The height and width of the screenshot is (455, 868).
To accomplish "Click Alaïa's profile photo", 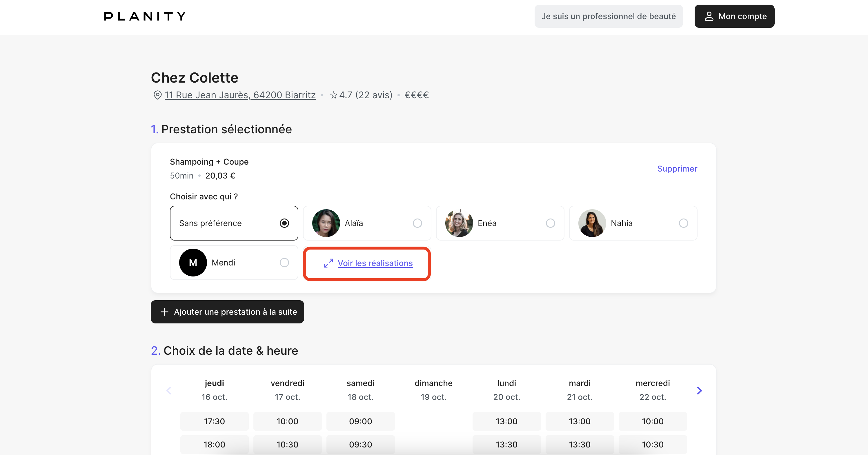I will click(326, 223).
